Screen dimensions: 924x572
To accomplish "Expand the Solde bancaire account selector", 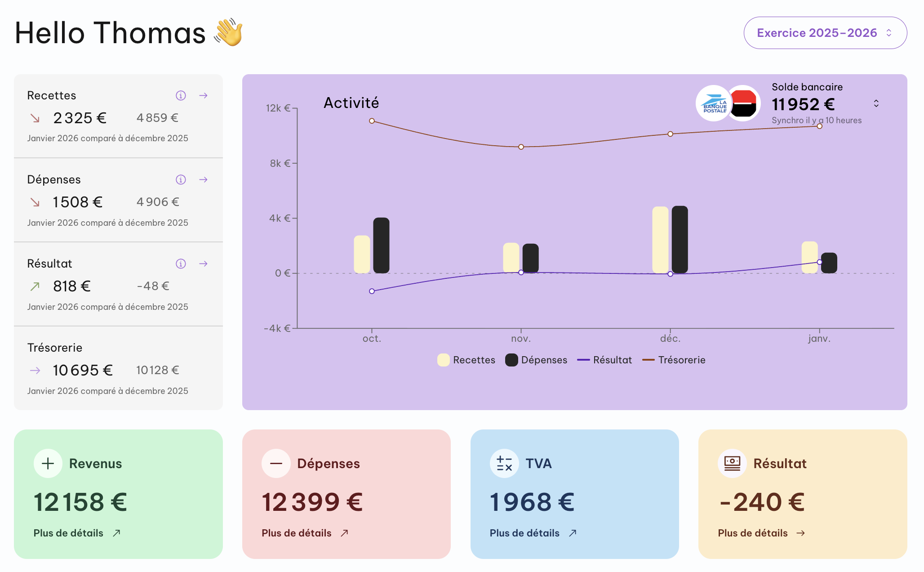I will (876, 103).
